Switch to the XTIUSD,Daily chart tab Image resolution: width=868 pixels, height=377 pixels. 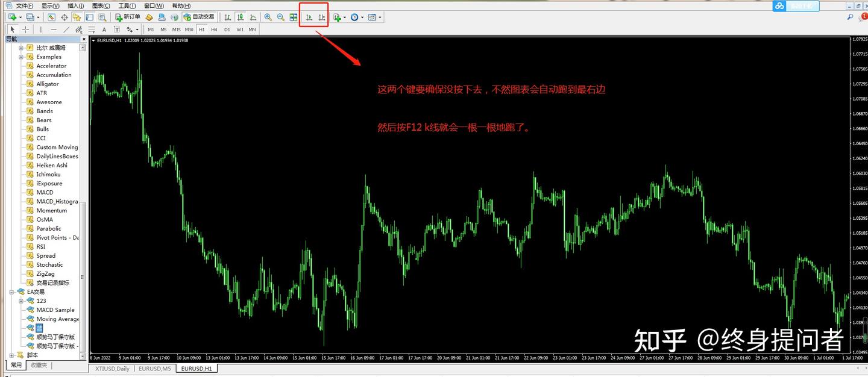click(x=112, y=369)
